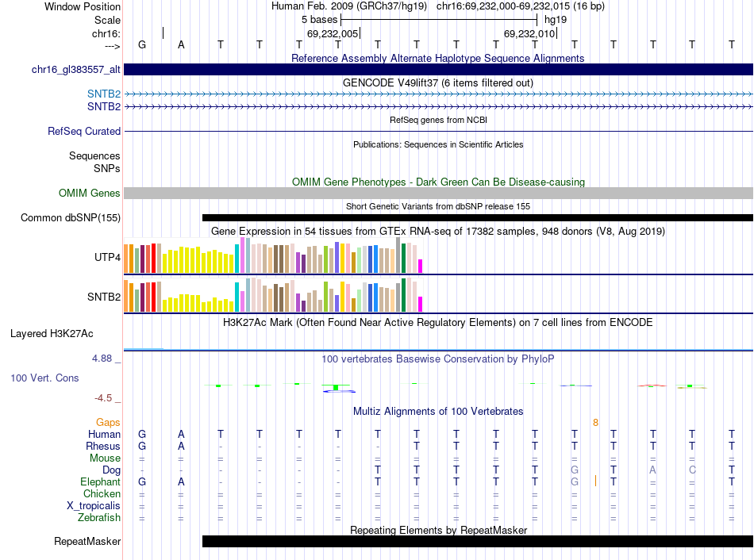Click the chr16_gl383557_alt track label
Viewport: 754px width, 560px height.
pyautogui.click(x=76, y=70)
